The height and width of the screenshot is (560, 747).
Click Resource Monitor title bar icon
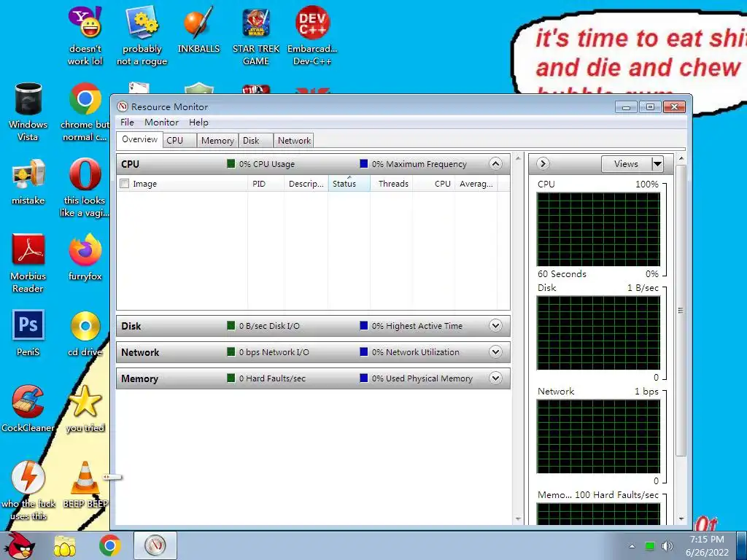[x=123, y=106]
